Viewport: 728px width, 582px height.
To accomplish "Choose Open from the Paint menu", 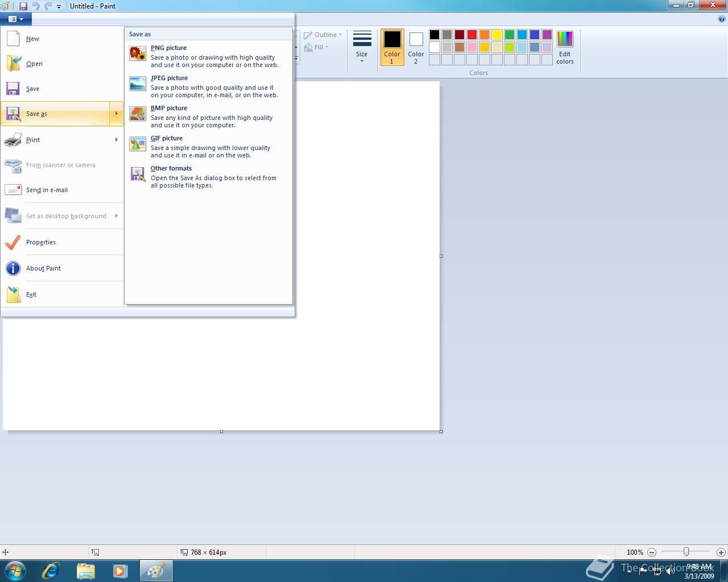I will [62, 64].
